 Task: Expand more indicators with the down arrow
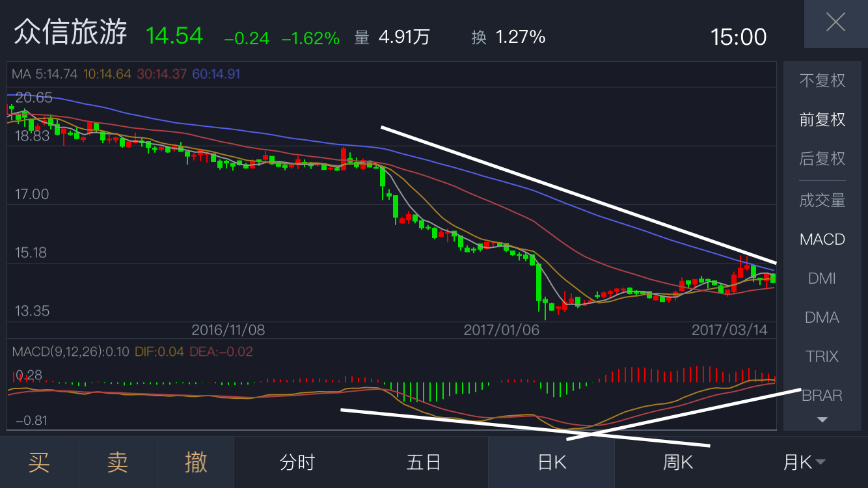click(822, 420)
